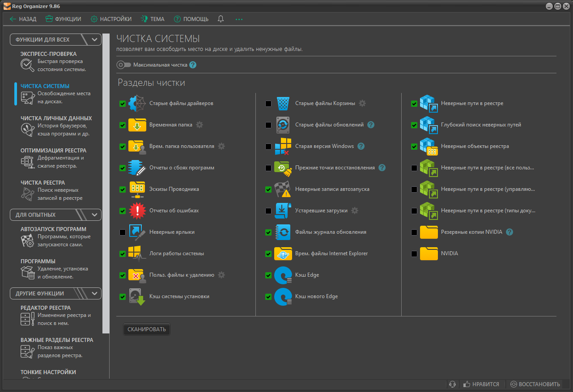573x392 pixels.
Task: Click the headset support icon in status bar
Action: (452, 384)
